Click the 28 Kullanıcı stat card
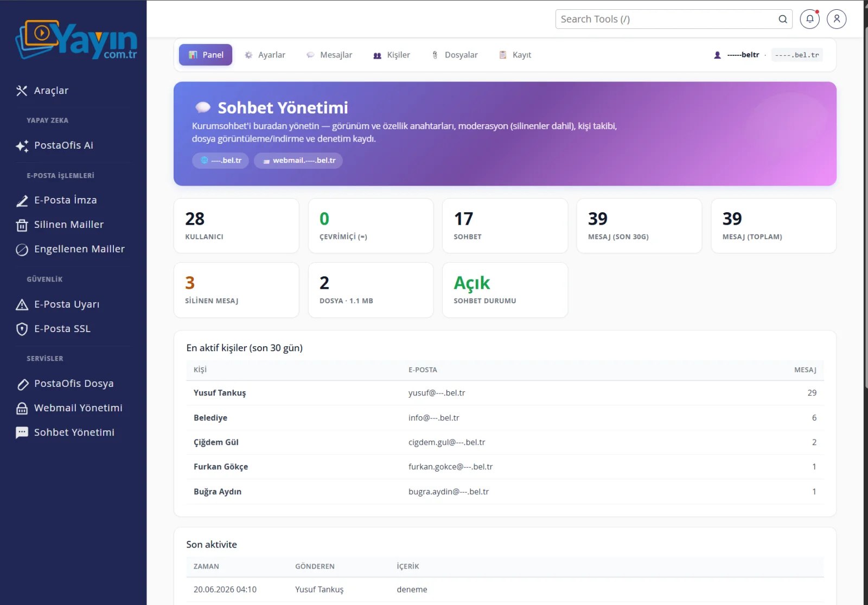 click(x=237, y=226)
